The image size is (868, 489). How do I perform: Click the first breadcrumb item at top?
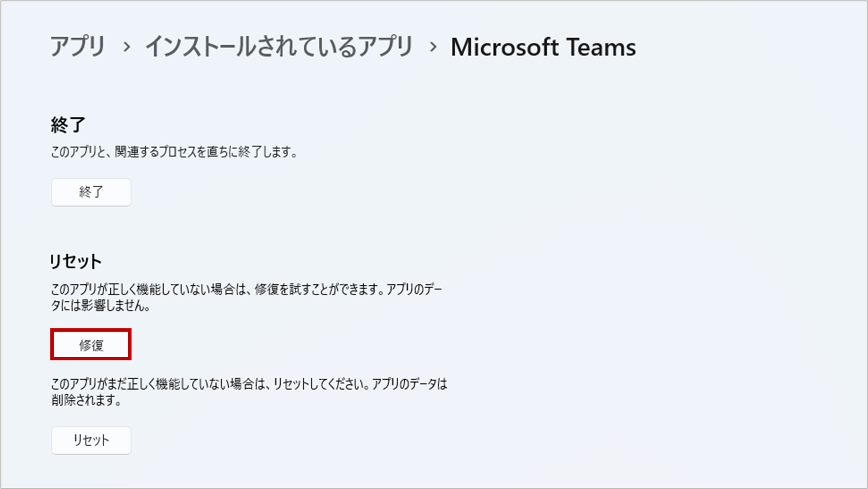(x=78, y=47)
